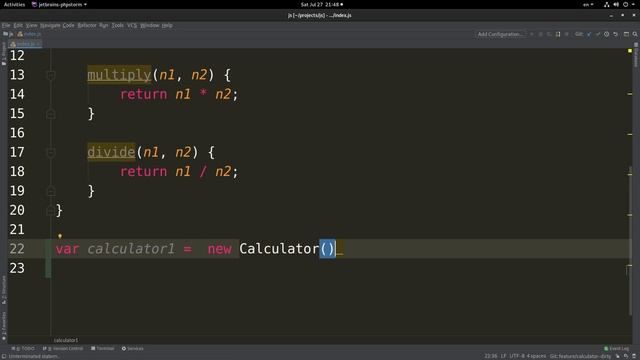640x360 pixels.
Task: Open the Event Log
Action: click(x=617, y=349)
